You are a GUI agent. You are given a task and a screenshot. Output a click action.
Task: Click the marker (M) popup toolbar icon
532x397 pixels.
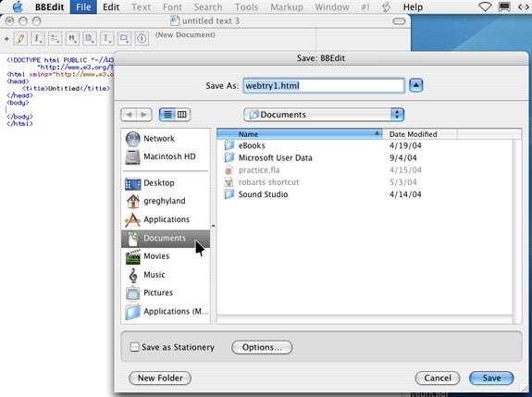coord(72,39)
